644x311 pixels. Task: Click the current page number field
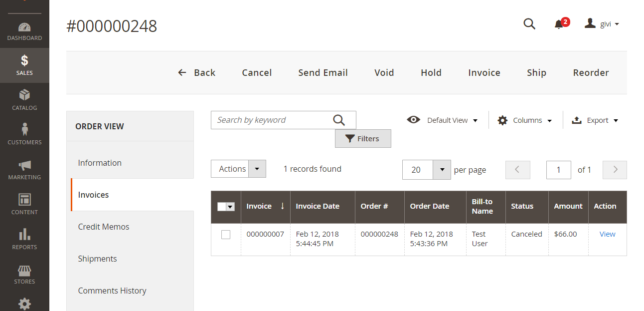click(x=559, y=170)
